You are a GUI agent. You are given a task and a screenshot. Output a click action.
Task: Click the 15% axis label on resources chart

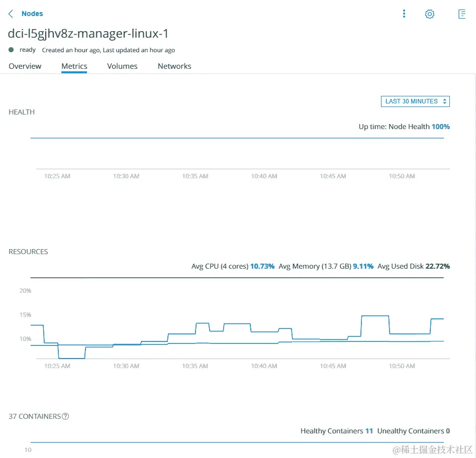pyautogui.click(x=25, y=315)
